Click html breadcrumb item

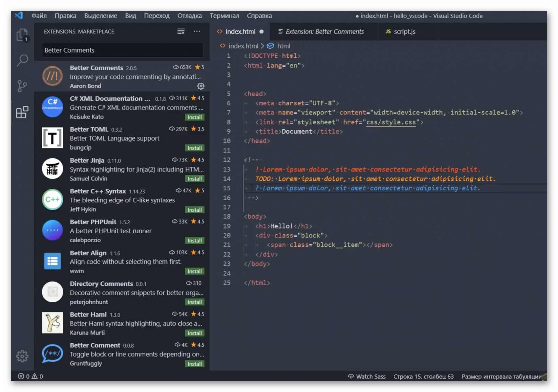(283, 46)
